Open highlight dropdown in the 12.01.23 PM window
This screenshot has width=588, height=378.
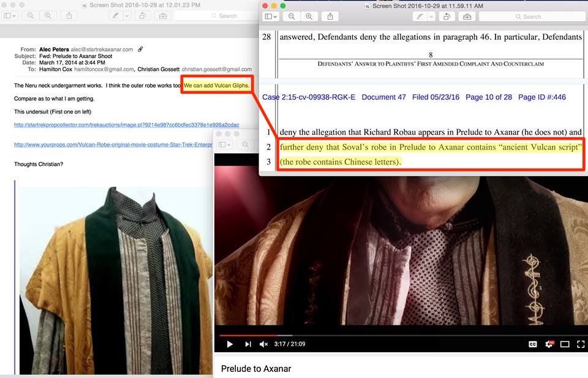pos(127,16)
